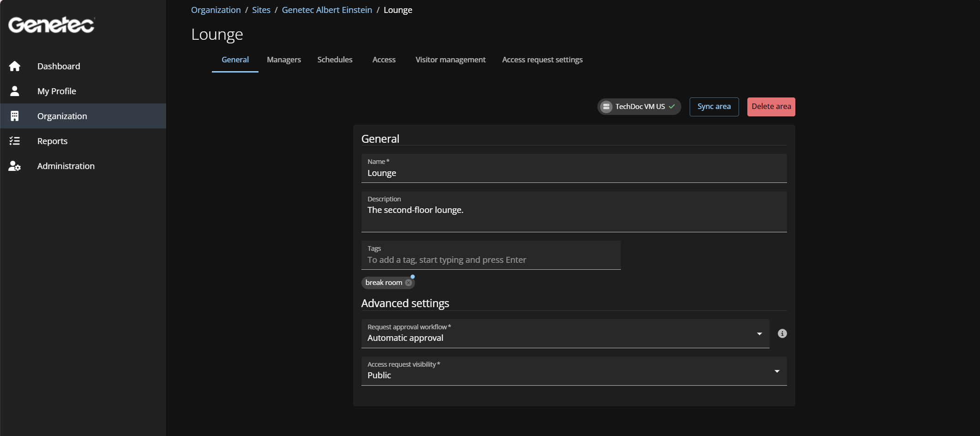Click the Genetec logo
This screenshot has width=980, height=436.
pyautogui.click(x=51, y=25)
